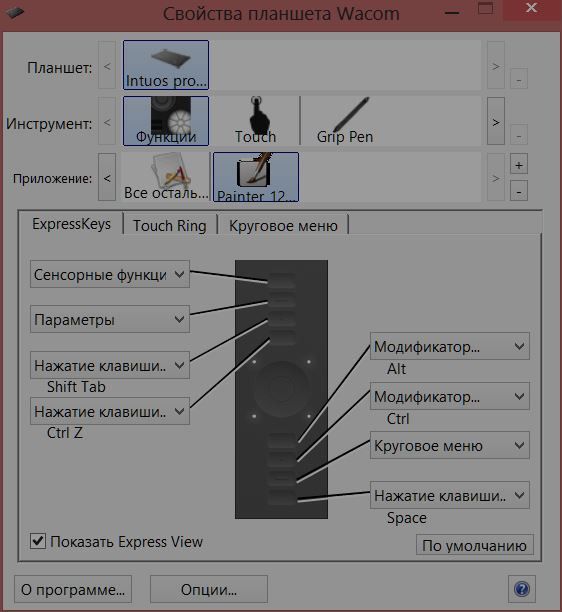Screen dimensions: 562x612
Task: Click the Wacom tablet icon in title bar
Action: 15,12
